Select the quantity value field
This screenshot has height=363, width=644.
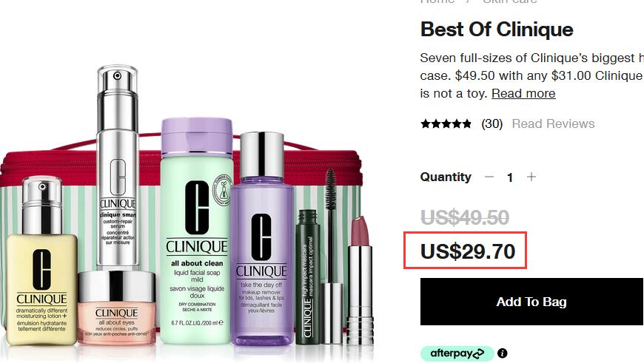point(510,177)
